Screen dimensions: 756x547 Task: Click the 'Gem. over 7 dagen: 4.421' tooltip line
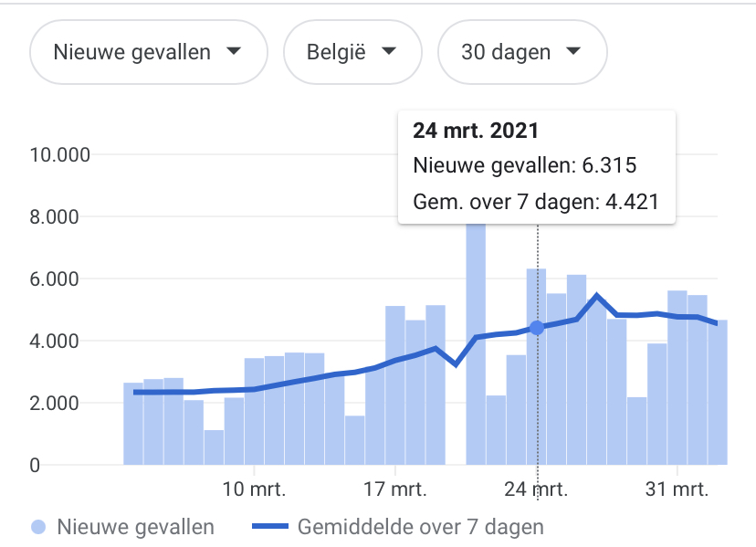point(536,201)
